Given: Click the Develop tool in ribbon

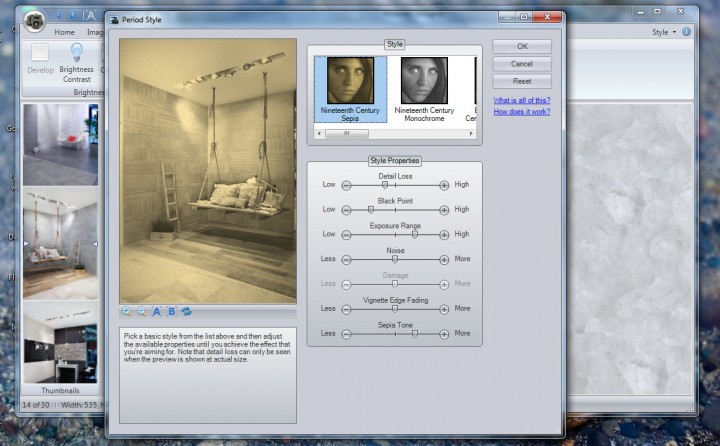Looking at the screenshot, I should tap(40, 59).
